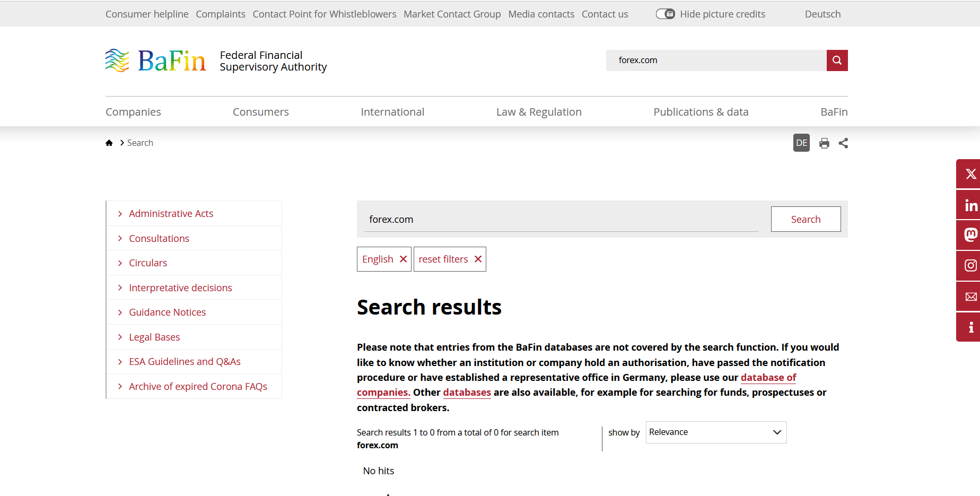980x496 pixels.
Task: Focus the header search field with forex.com
Action: pos(716,60)
